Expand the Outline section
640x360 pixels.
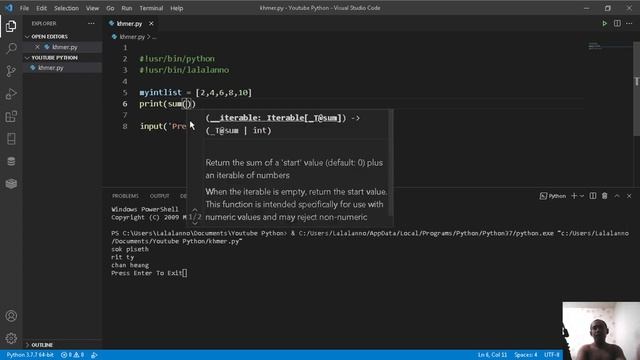tap(27, 345)
